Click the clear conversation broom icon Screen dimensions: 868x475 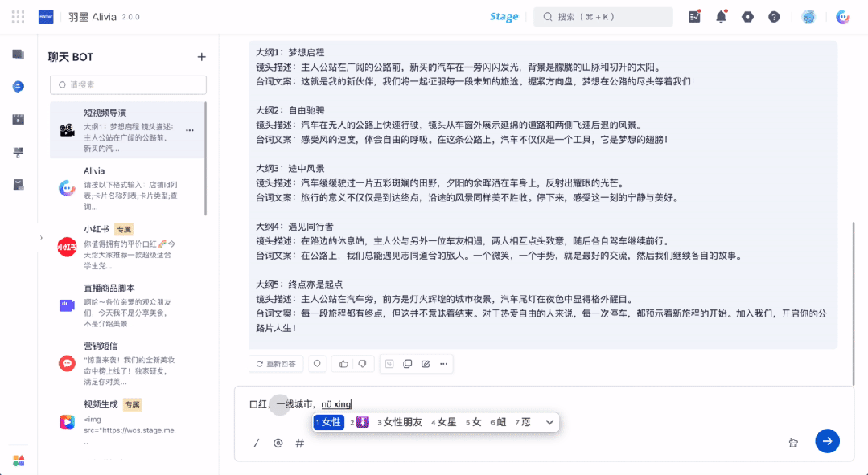(x=793, y=442)
